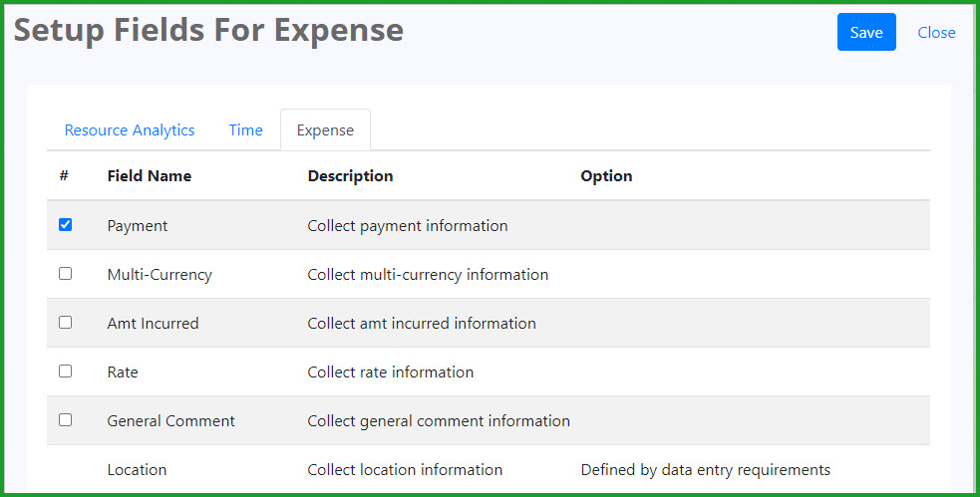This screenshot has width=980, height=497.
Task: Click the Field Name column header
Action: point(150,176)
